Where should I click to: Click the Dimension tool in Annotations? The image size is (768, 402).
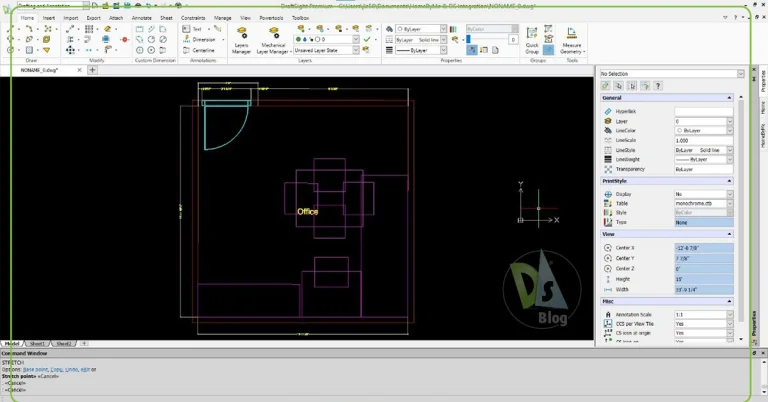tap(200, 39)
